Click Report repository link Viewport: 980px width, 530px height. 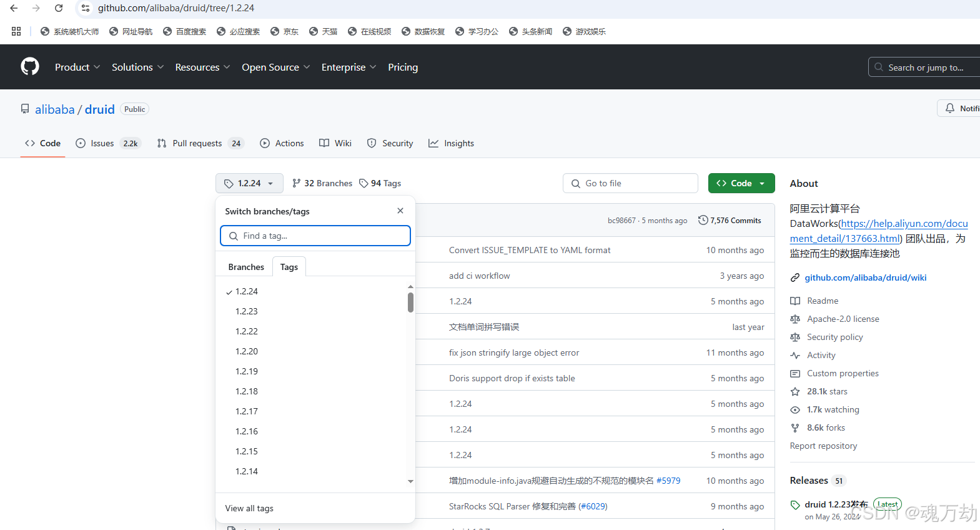pos(823,446)
